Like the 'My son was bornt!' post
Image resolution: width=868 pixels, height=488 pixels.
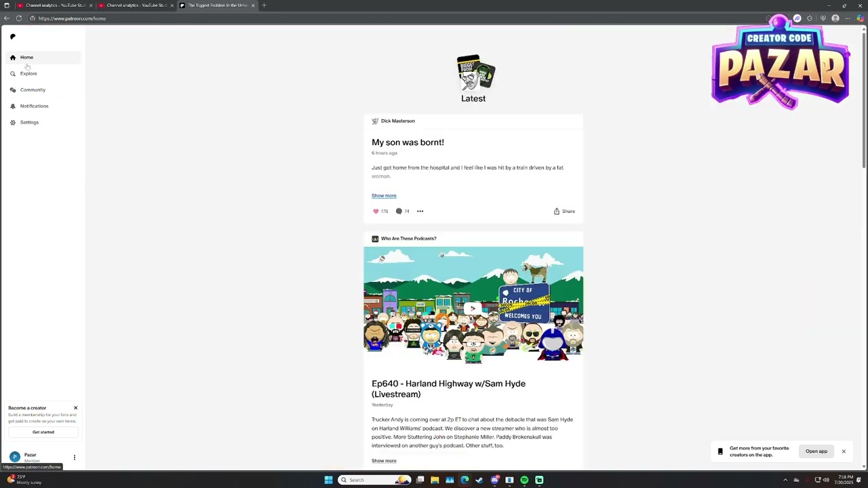[x=376, y=211]
